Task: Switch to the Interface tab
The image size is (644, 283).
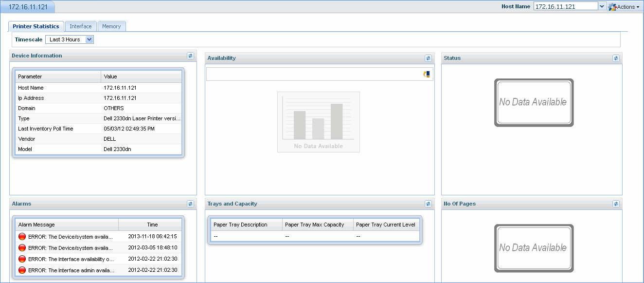Action: pyautogui.click(x=81, y=26)
